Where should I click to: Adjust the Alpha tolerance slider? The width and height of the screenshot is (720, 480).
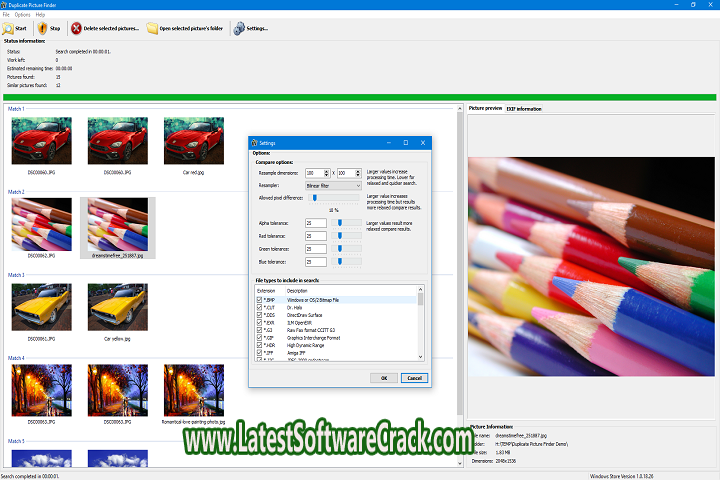(340, 223)
